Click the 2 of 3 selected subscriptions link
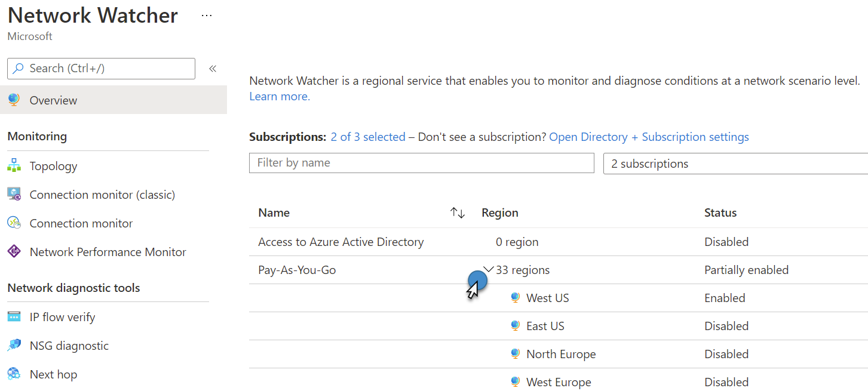Screen dimensions: 868x391 [367, 137]
